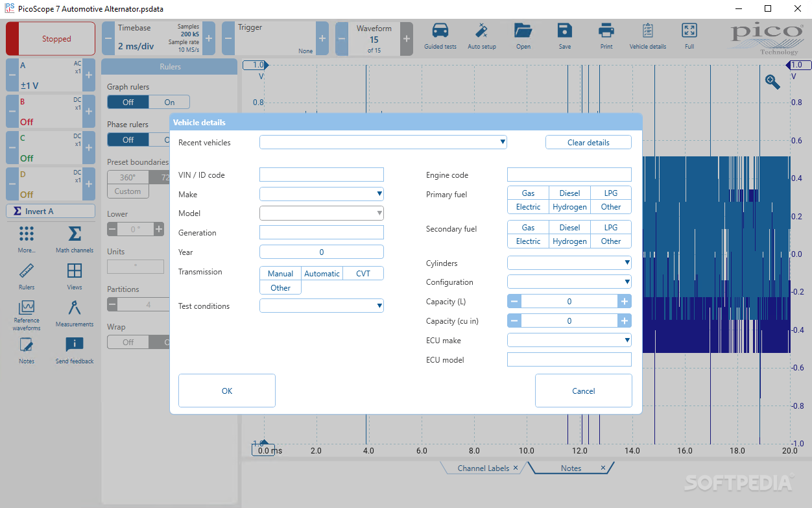Increase channel A range with plus
This screenshot has height=508, width=812.
tap(89, 75)
